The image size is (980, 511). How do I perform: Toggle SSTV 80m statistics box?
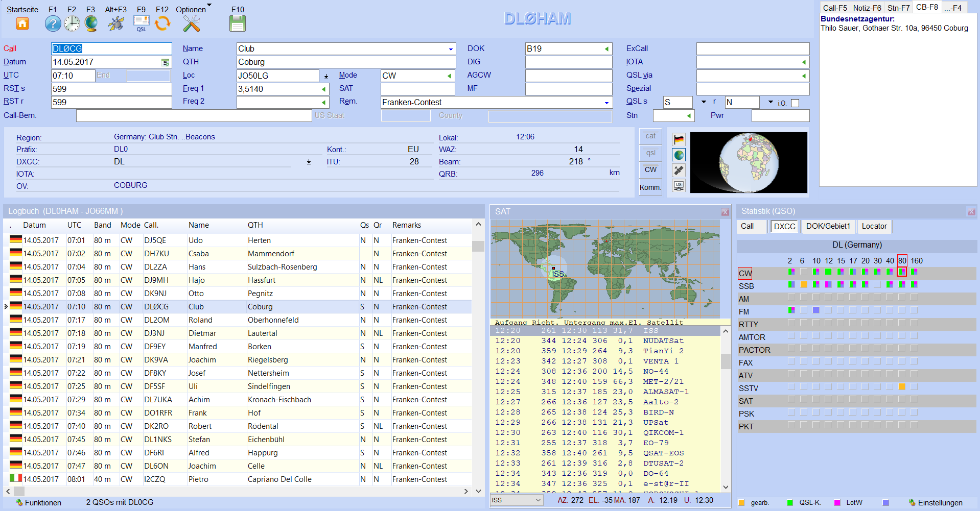click(902, 386)
